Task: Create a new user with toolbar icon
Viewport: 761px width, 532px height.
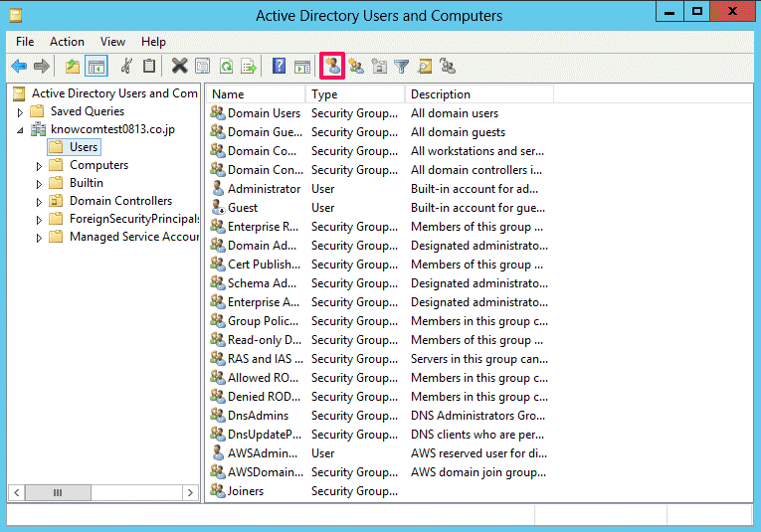Action: 332,66
